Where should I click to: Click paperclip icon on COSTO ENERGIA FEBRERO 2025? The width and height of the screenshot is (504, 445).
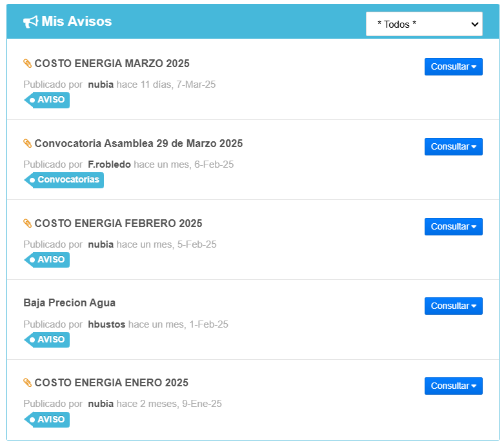(27, 224)
